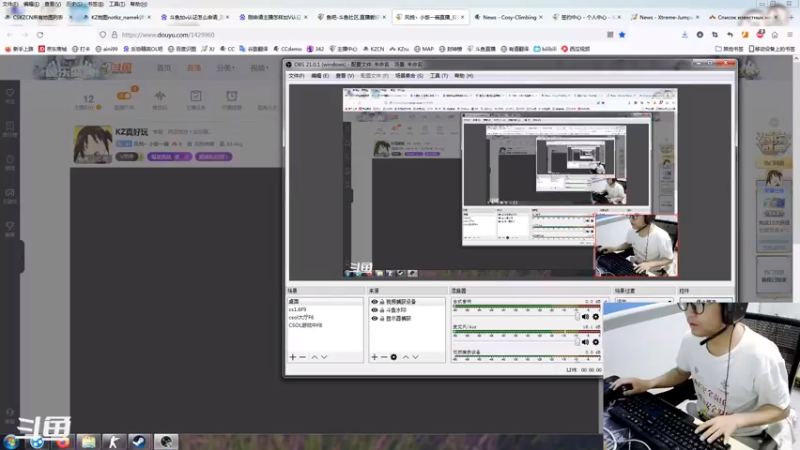
Task: Open the 麦克风/Aux channel gear settings
Action: [595, 342]
